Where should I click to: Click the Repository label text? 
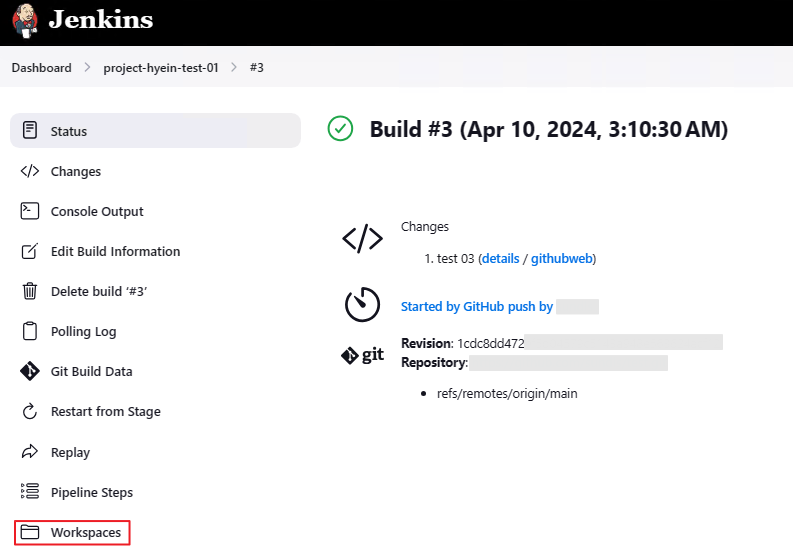point(434,363)
